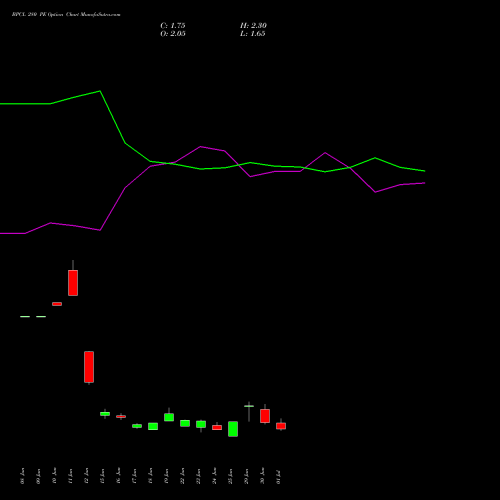The width and height of the screenshot is (500, 500).
Task: Select the large red candle for 12 Jun
Action: 89,367
